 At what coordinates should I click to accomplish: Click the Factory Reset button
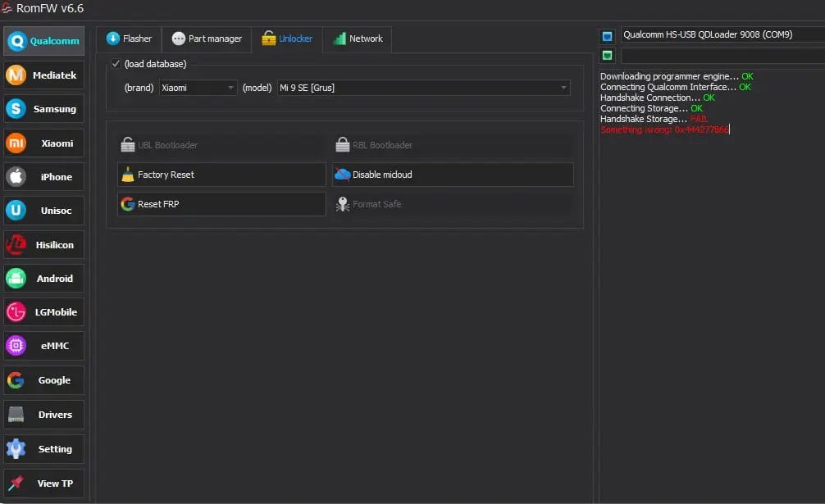click(221, 175)
